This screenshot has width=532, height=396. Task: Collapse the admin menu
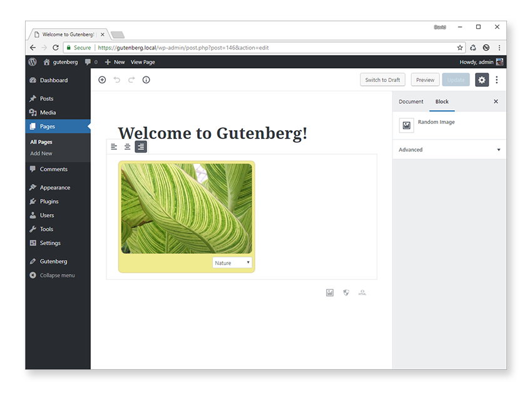click(58, 275)
